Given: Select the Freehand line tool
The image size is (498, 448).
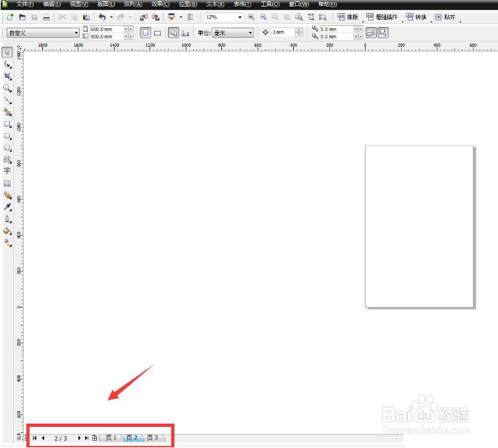Looking at the screenshot, I should [7, 101].
